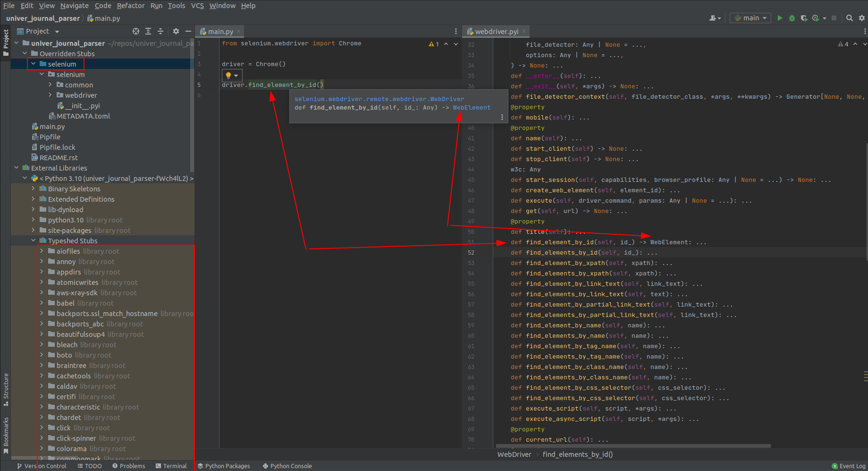Open the Structure side tool window
This screenshot has height=471, width=868.
[x=6, y=389]
